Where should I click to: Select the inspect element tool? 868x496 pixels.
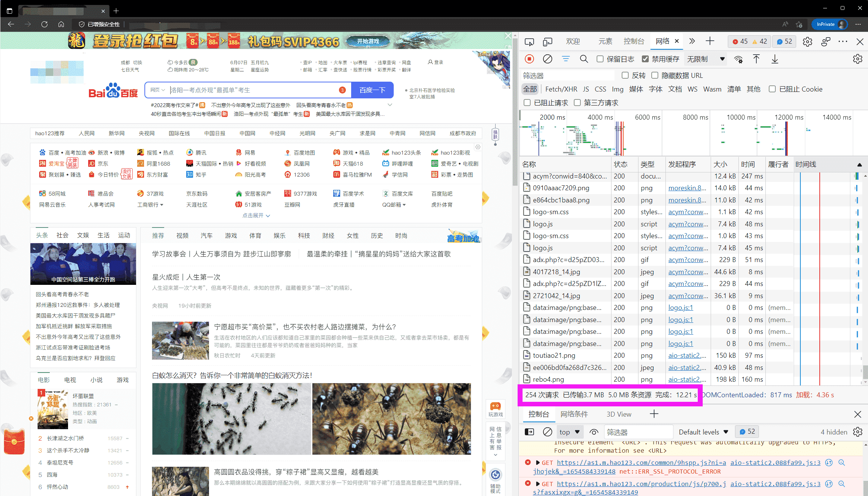tap(529, 42)
